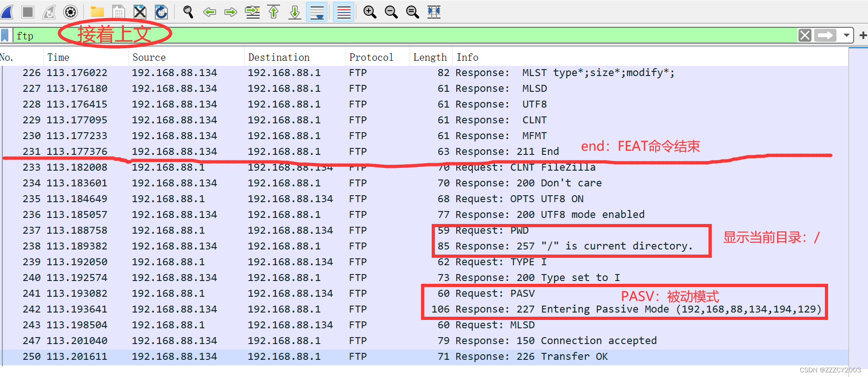
Task: Click the stop capture square icon
Action: (28, 12)
